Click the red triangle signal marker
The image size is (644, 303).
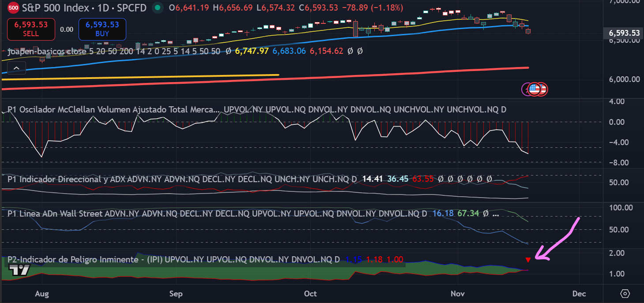coord(528,260)
